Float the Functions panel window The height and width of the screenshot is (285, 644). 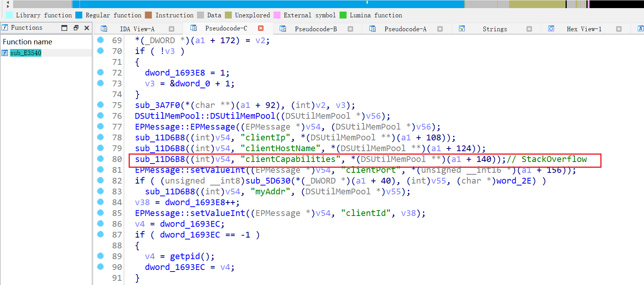tap(76, 28)
